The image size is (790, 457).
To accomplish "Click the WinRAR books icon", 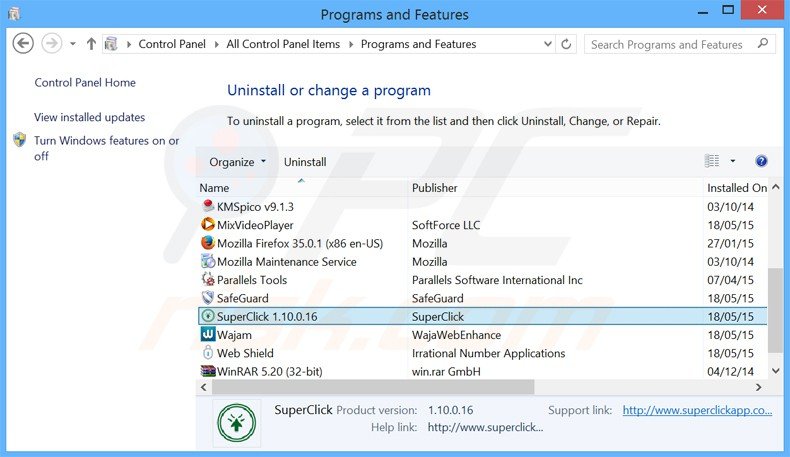I will click(208, 371).
